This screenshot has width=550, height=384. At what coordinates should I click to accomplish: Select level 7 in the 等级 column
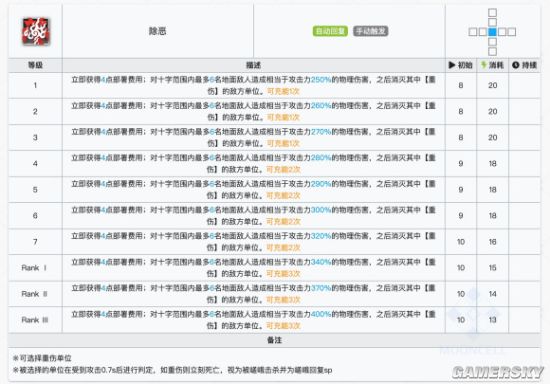tap(35, 242)
